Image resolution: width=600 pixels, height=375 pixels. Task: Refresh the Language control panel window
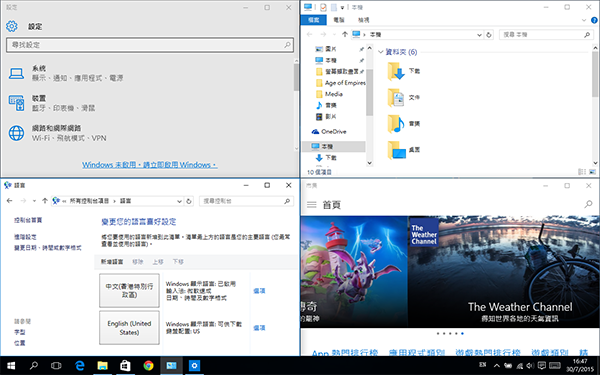(x=189, y=201)
